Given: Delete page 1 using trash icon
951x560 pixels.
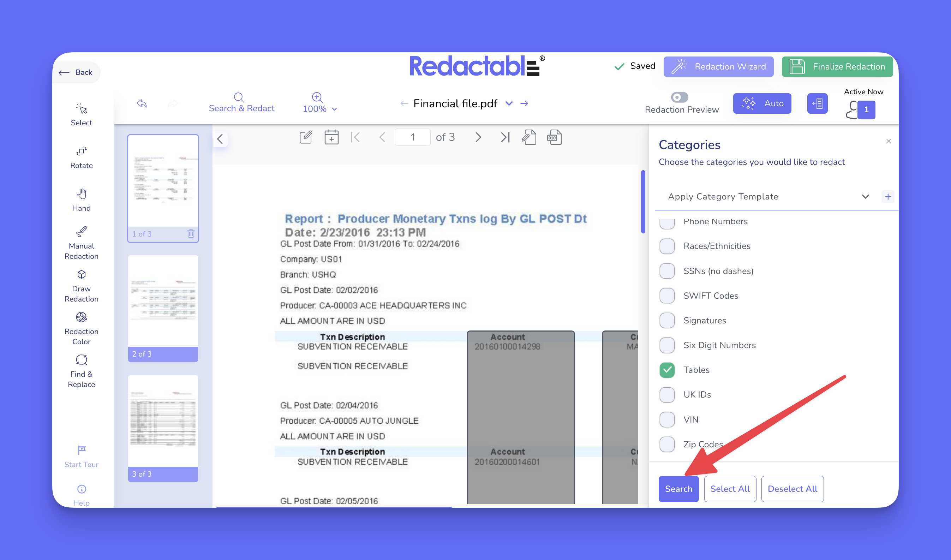Looking at the screenshot, I should click(191, 234).
